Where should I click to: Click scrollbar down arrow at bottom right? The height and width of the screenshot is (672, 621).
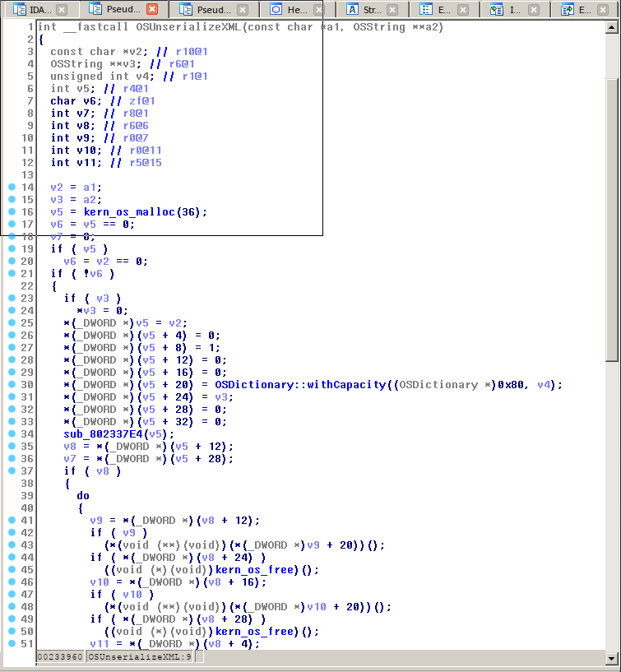(x=612, y=658)
